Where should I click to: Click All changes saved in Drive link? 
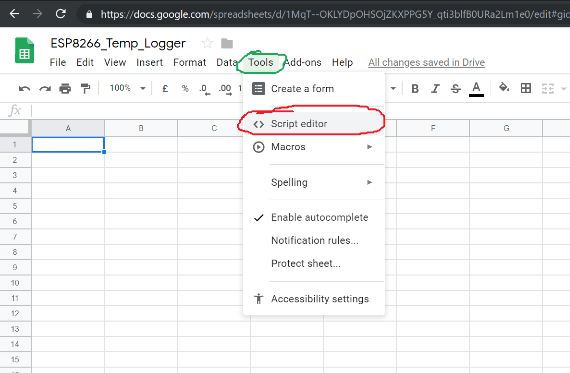[426, 63]
